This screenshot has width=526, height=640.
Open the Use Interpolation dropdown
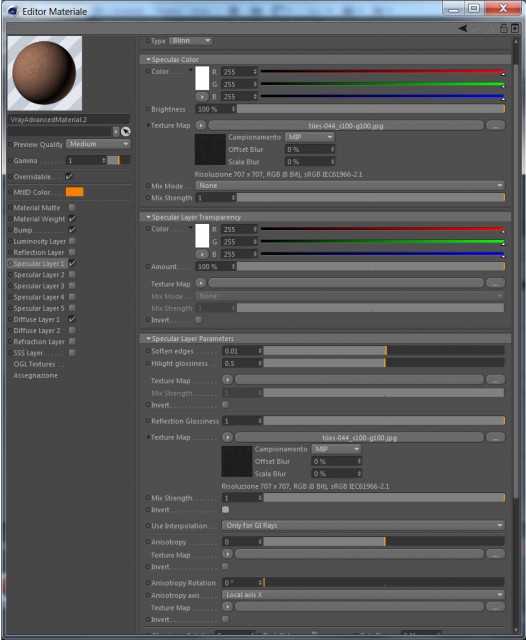[363, 525]
